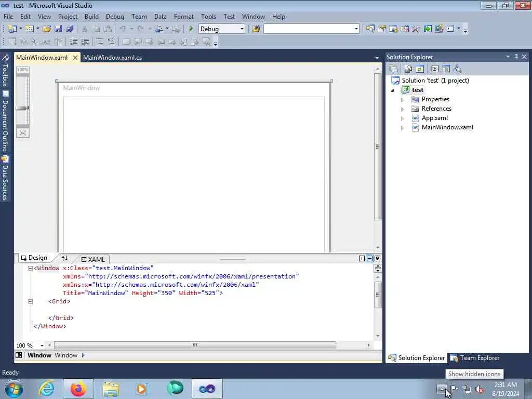Click the Navigate Backward toolbar icon
The width and height of the screenshot is (532, 399).
(159, 29)
